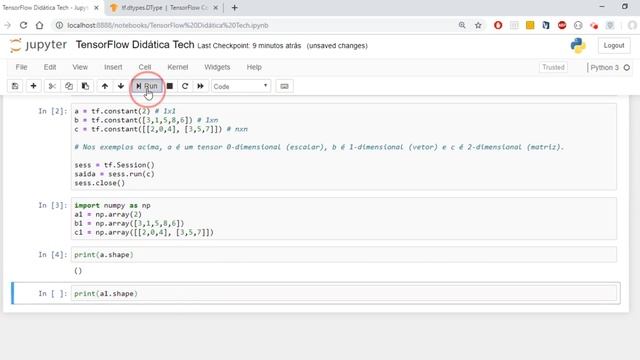This screenshot has height=360, width=640.
Task: Open the cell type Code dropdown
Action: 241,86
